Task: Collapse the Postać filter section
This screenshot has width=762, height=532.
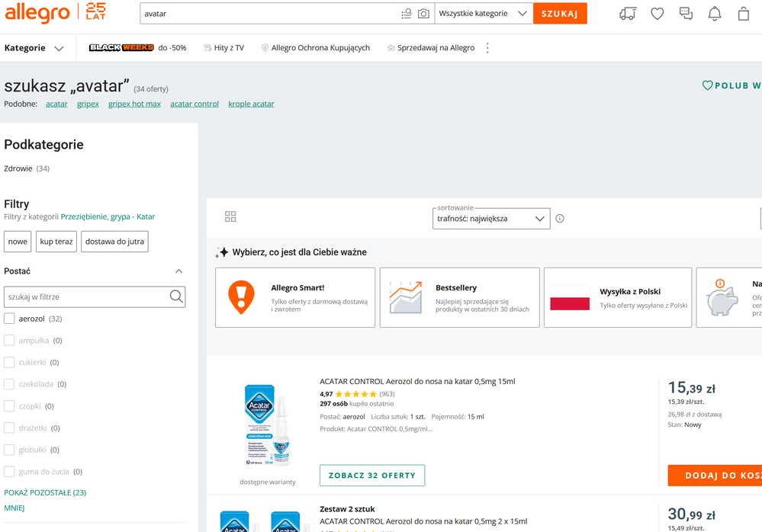Action: pos(178,271)
